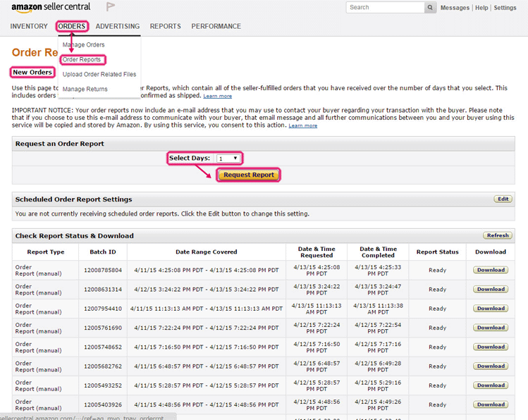
Task: Open the INVENTORY menu
Action: click(x=29, y=26)
